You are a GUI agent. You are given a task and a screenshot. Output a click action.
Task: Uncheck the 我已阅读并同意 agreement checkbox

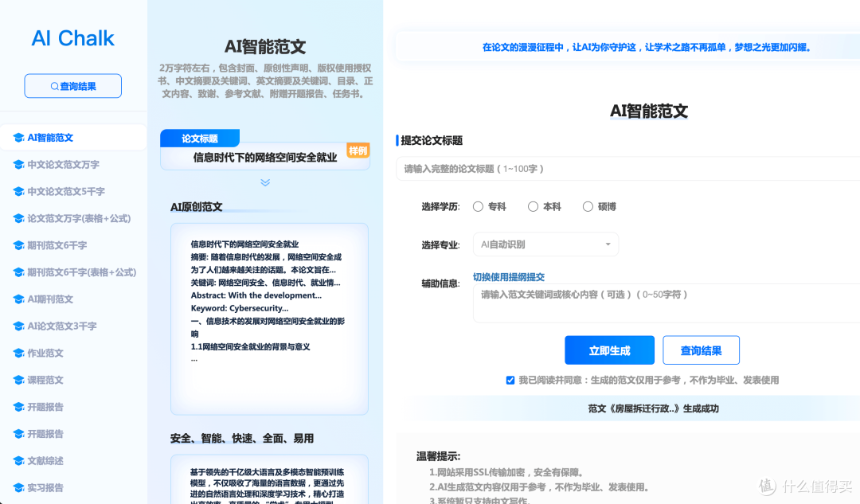(x=510, y=380)
